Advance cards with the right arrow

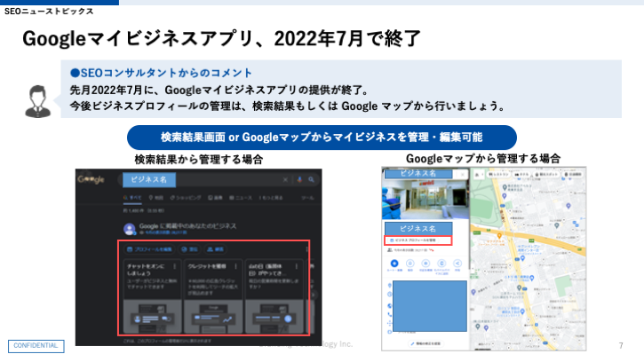314,295
